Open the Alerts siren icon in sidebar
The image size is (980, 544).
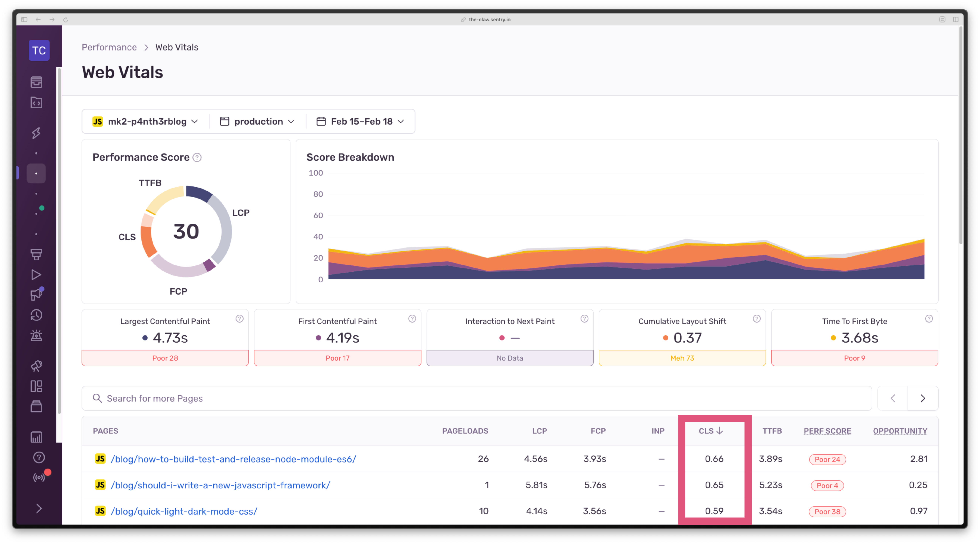click(x=37, y=335)
